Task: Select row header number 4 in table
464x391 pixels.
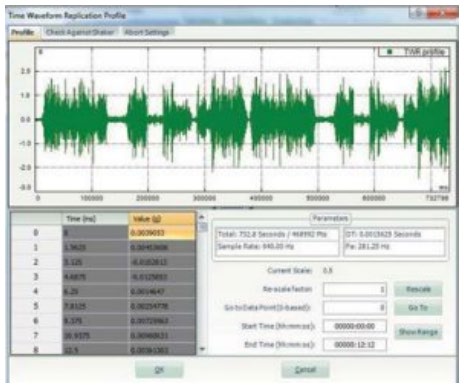Action: pos(36,291)
